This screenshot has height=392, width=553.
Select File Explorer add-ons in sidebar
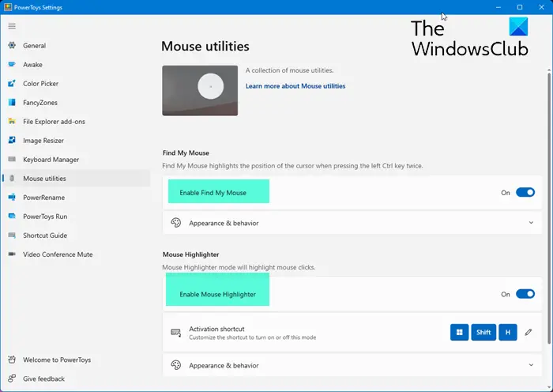tap(76, 122)
